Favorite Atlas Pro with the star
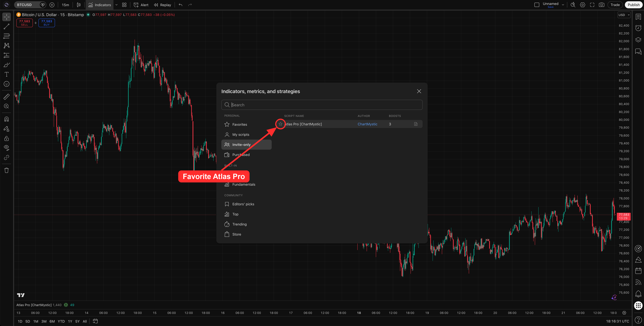644x326 pixels. click(280, 124)
